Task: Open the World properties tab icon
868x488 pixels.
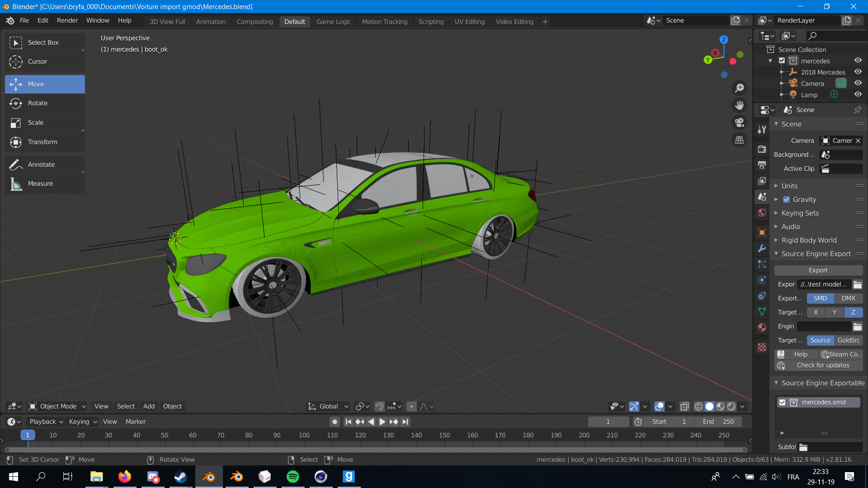Action: [x=762, y=213]
